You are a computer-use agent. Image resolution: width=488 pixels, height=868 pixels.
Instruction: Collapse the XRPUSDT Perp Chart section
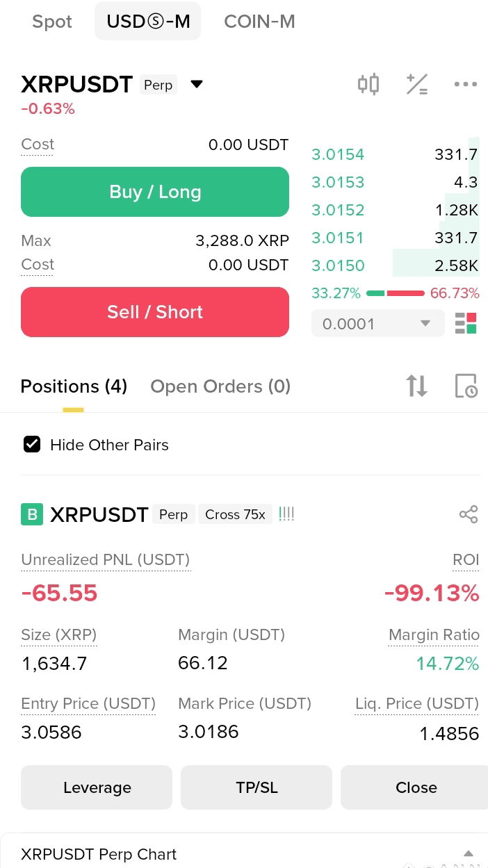(x=469, y=851)
